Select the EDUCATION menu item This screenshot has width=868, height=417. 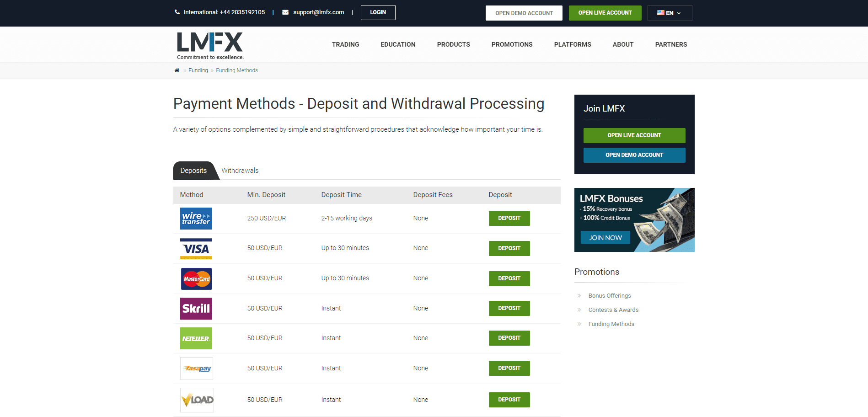397,44
